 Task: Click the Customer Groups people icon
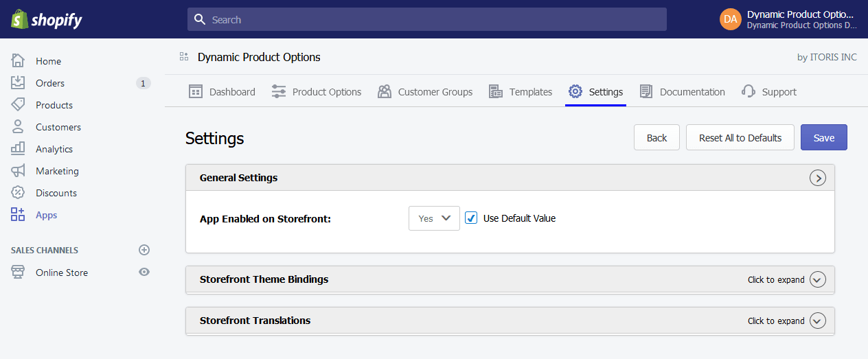(x=385, y=91)
